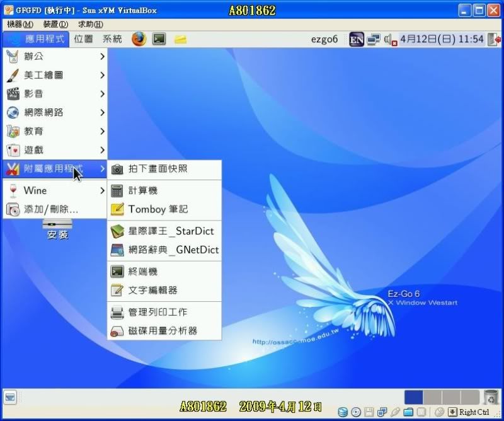
Task: Open the 應用程式 applications menu
Action: click(x=36, y=39)
